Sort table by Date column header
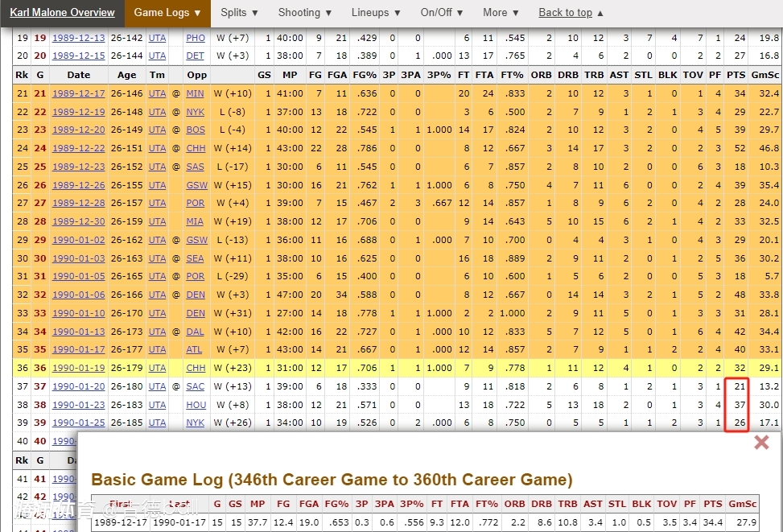This screenshot has width=783, height=532. point(78,75)
